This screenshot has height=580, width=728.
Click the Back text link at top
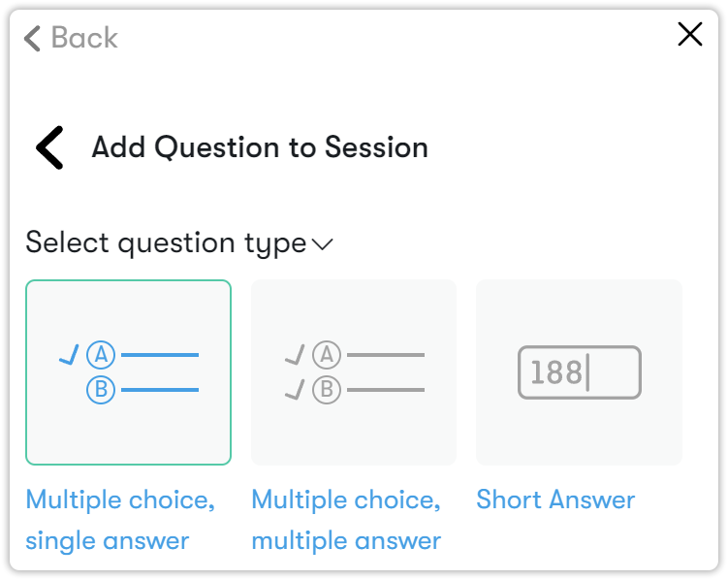pyautogui.click(x=84, y=38)
